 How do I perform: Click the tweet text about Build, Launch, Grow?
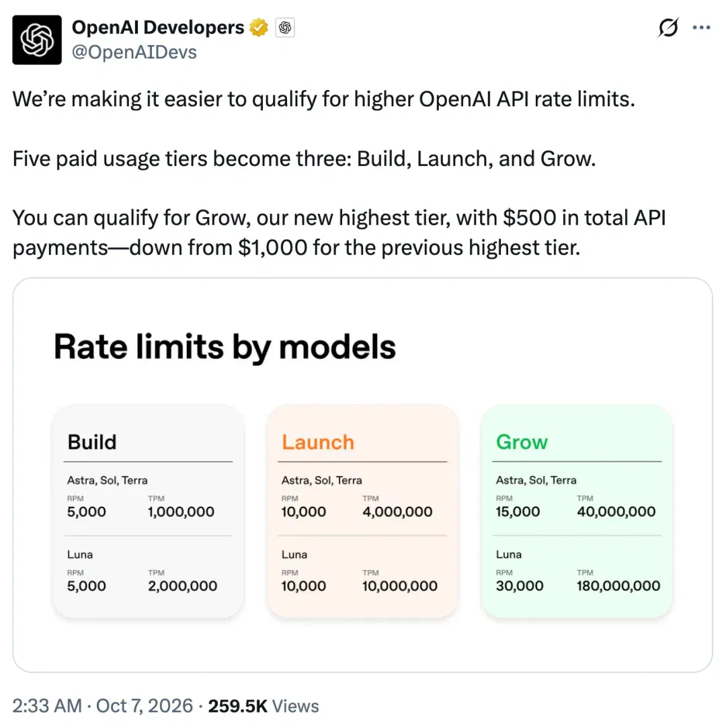(x=304, y=159)
